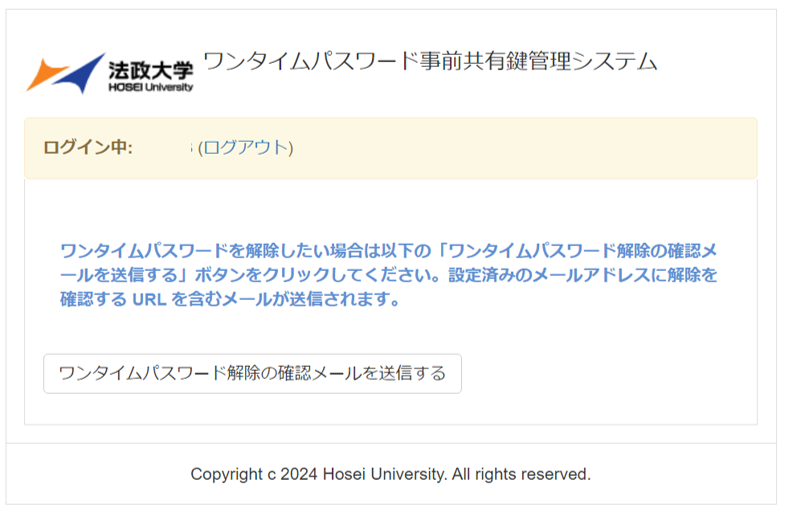
Task: Click the second line starting ールを送信する」ボタン
Action: tap(388, 274)
